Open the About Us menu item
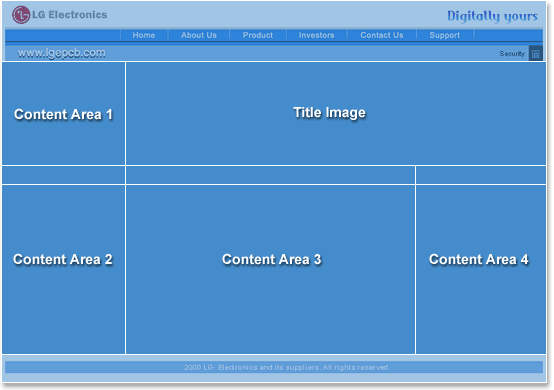554x390 pixels. [x=199, y=35]
